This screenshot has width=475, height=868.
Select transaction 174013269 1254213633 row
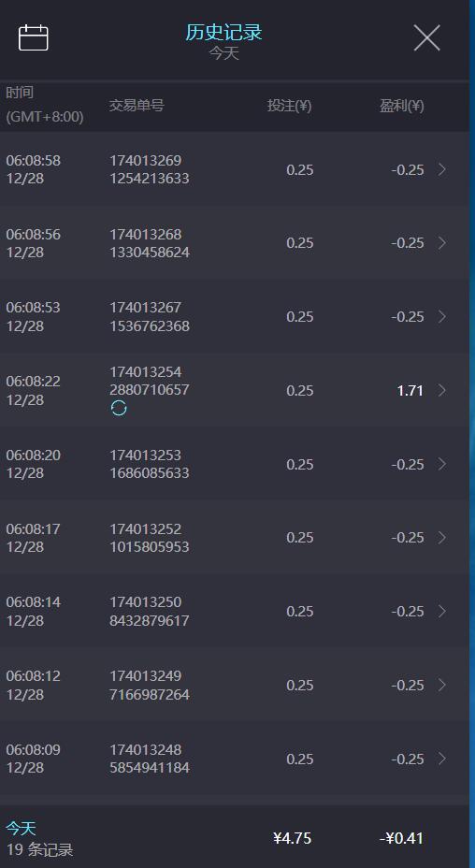pos(235,169)
